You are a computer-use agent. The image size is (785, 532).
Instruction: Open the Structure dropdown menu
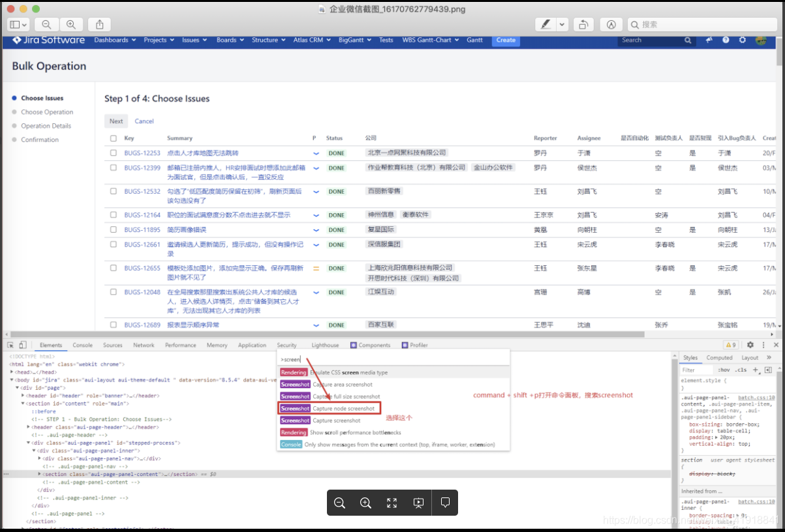click(x=268, y=40)
